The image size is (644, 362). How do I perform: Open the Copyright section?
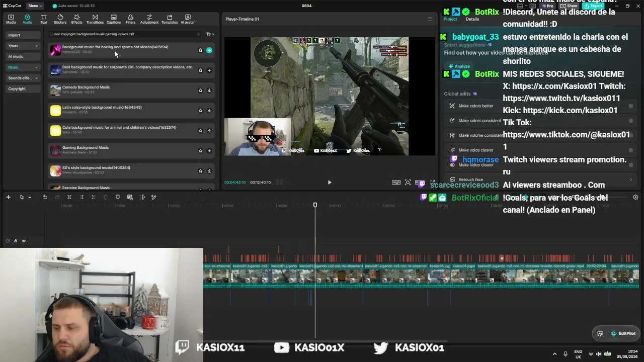point(23,88)
